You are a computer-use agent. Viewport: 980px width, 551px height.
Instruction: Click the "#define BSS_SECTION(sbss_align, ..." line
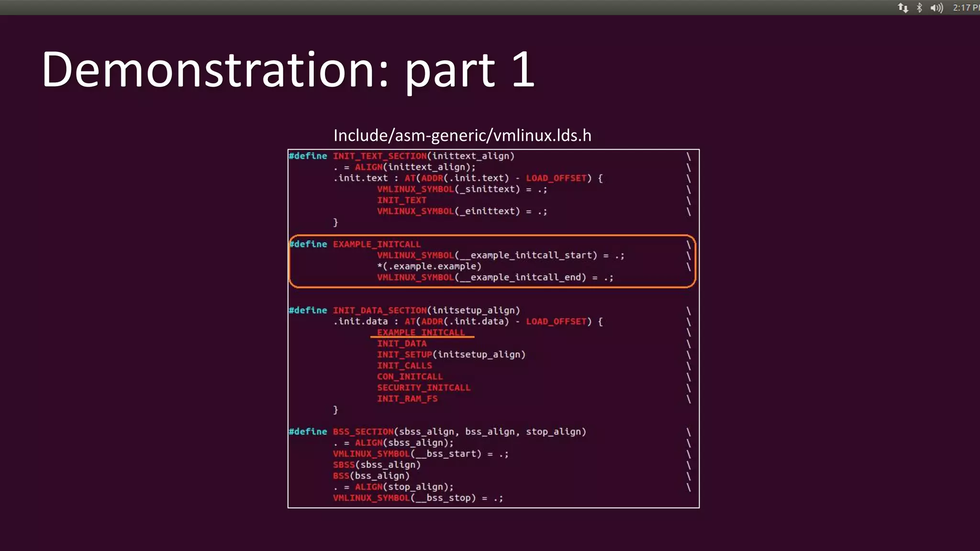pos(437,431)
